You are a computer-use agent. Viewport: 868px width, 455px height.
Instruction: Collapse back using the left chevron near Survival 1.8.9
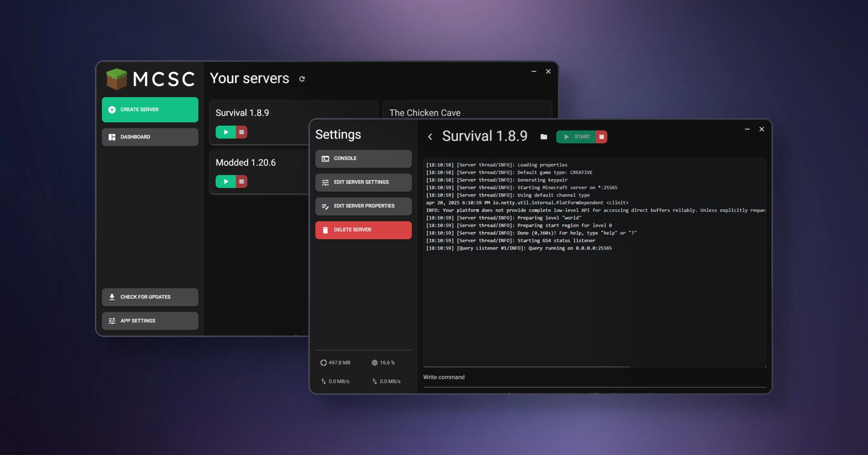click(x=430, y=137)
